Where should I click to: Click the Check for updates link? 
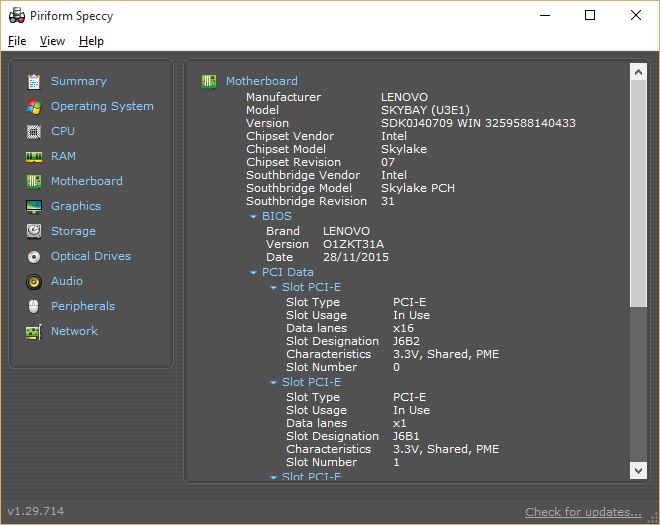pos(583,512)
